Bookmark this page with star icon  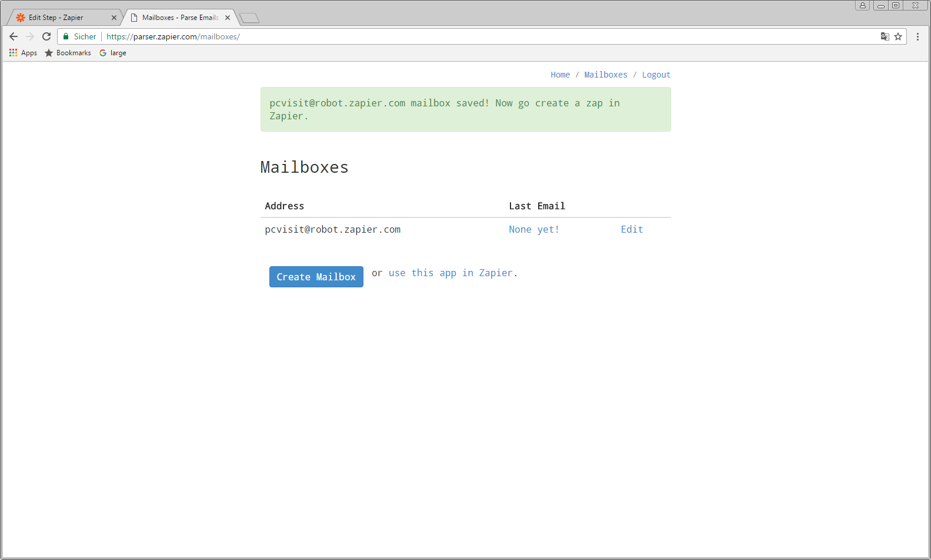point(898,36)
